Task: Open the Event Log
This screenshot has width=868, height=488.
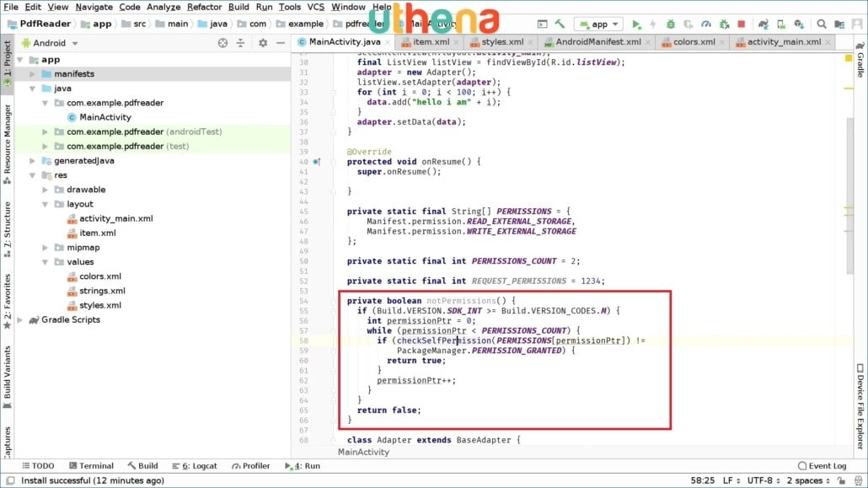Action: tap(822, 466)
